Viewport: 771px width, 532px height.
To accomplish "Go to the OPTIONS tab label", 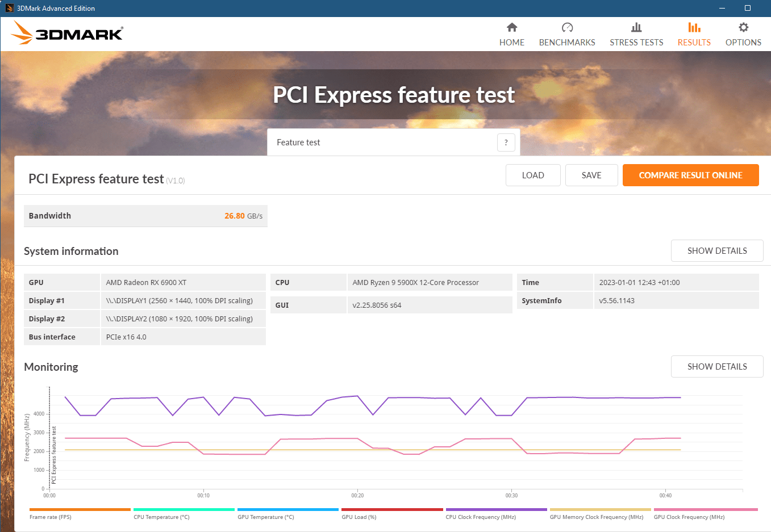I will (743, 43).
